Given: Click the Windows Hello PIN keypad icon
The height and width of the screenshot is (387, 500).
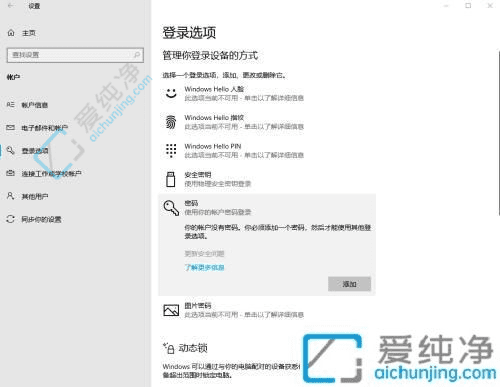Looking at the screenshot, I should [x=171, y=151].
